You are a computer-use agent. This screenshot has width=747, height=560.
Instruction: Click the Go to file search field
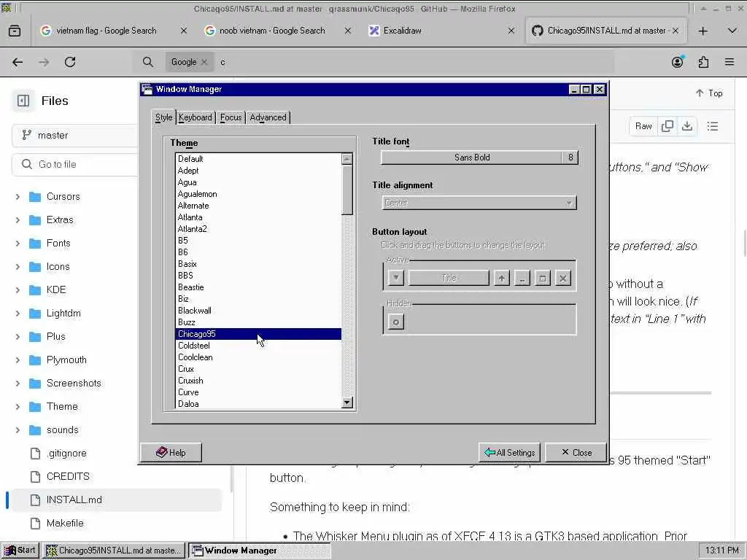76,164
